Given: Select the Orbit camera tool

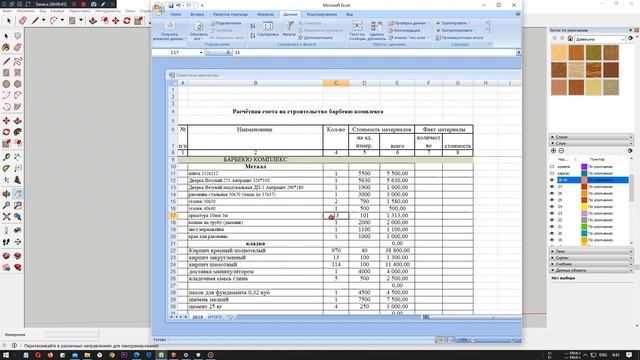Looking at the screenshot, I should click(6, 194).
